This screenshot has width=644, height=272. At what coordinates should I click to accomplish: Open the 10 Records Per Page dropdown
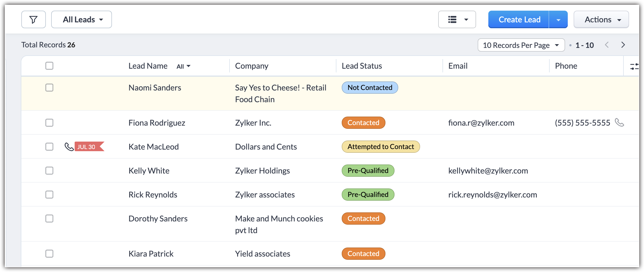tap(521, 45)
